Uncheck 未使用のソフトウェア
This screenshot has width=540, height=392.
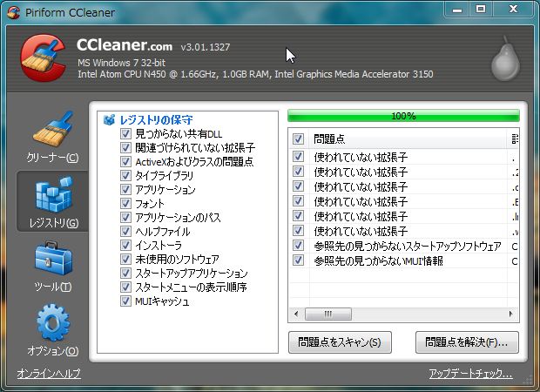coord(125,259)
